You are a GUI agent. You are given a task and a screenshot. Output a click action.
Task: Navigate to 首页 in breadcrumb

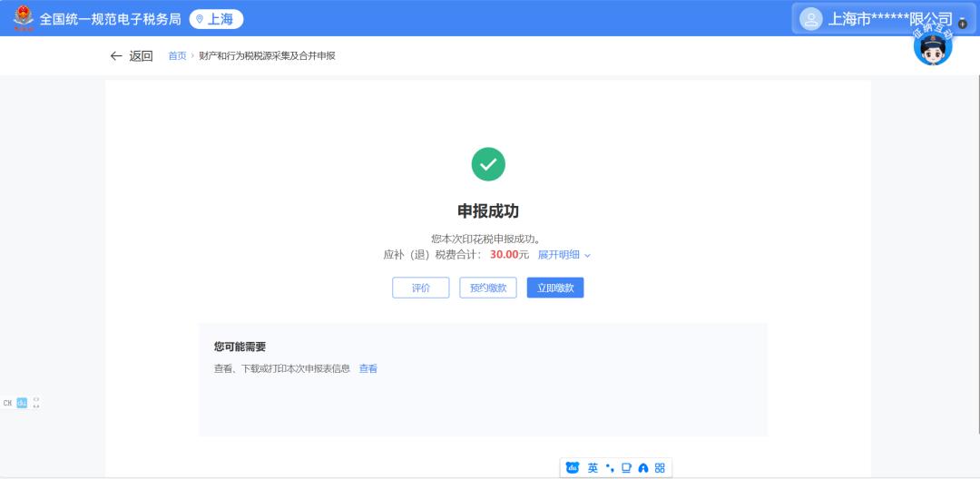177,56
